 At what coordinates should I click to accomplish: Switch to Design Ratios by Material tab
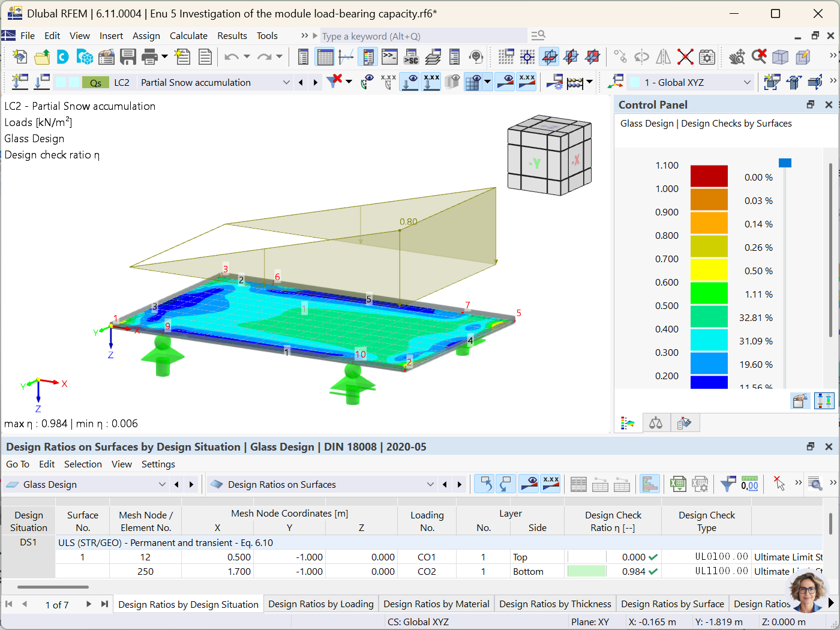(436, 604)
